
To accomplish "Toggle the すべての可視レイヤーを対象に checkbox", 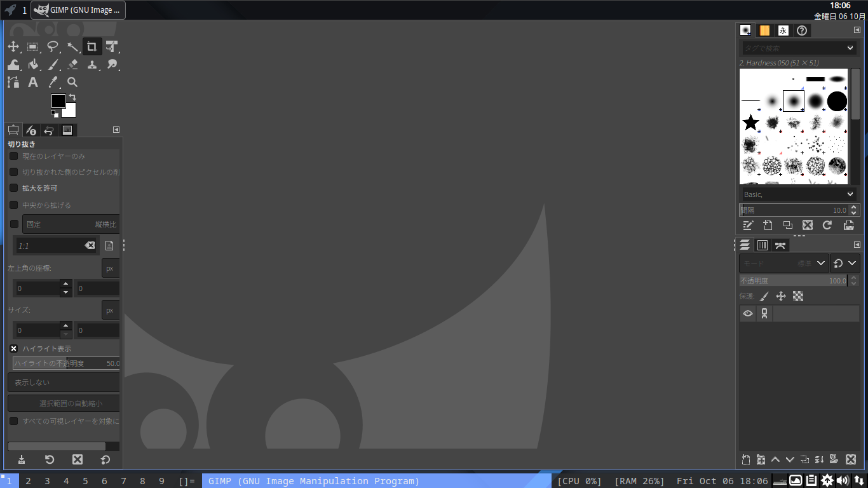I will tap(13, 421).
